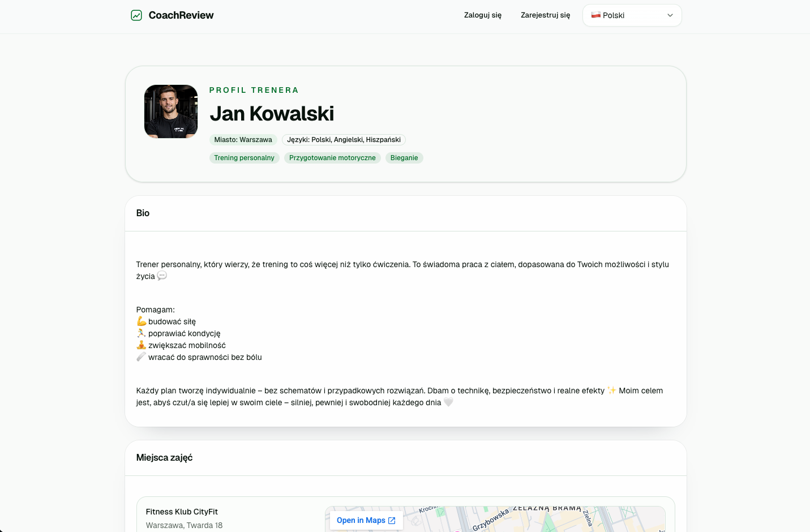
Task: Open the CoachReview home link
Action: point(172,15)
